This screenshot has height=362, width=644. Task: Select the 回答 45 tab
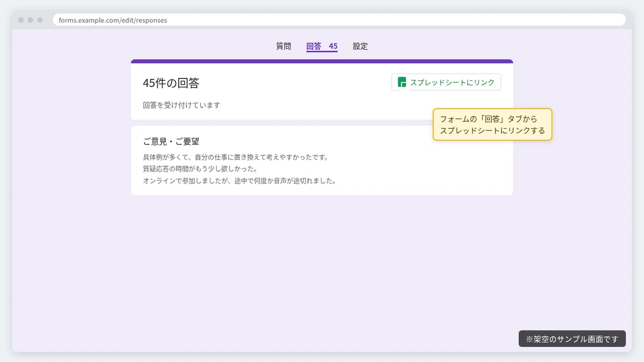pyautogui.click(x=322, y=47)
